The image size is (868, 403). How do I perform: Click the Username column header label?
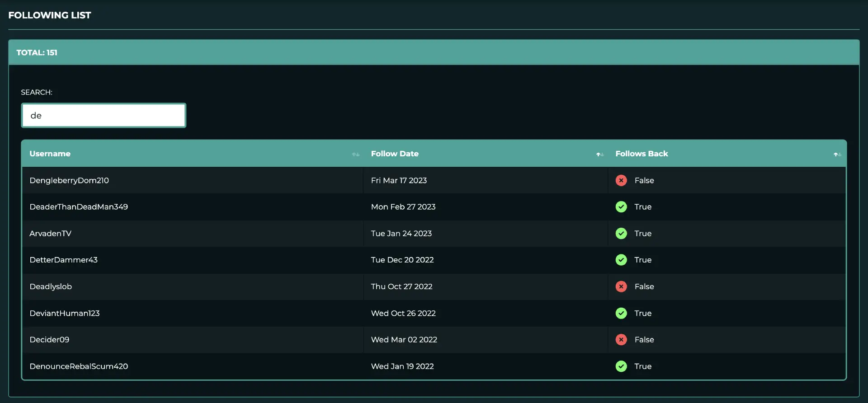pyautogui.click(x=50, y=154)
